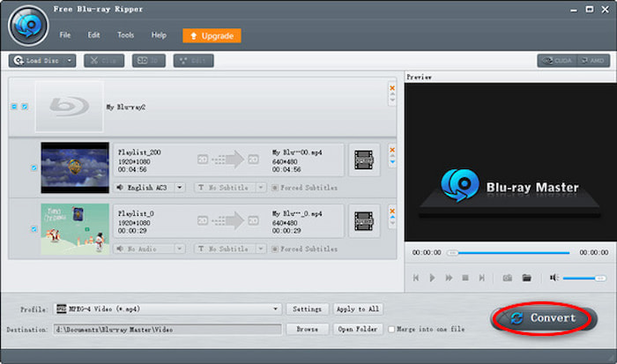Click the Blu-ray disc placeholder thumbnail
Screen dimensions: 617x364
(70, 107)
